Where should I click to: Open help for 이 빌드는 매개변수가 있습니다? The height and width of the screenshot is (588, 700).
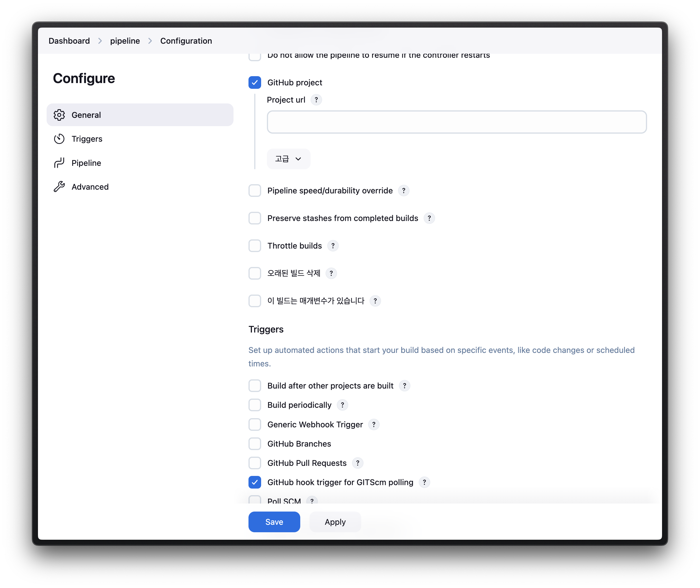[x=375, y=301]
